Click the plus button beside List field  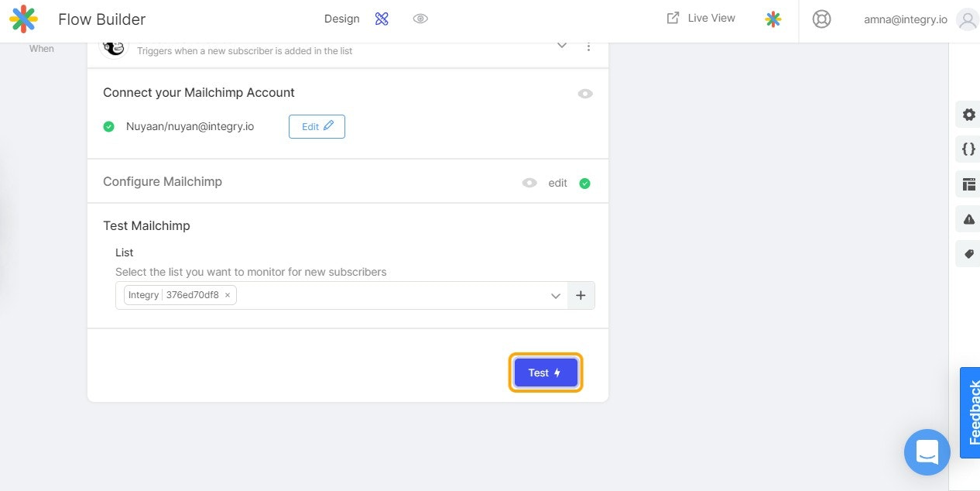pos(581,295)
